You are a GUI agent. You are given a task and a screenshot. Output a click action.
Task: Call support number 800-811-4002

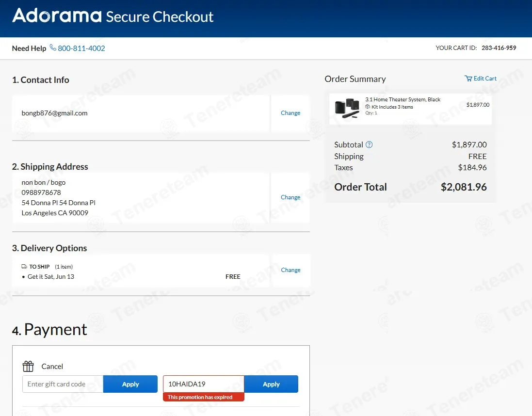tap(81, 48)
